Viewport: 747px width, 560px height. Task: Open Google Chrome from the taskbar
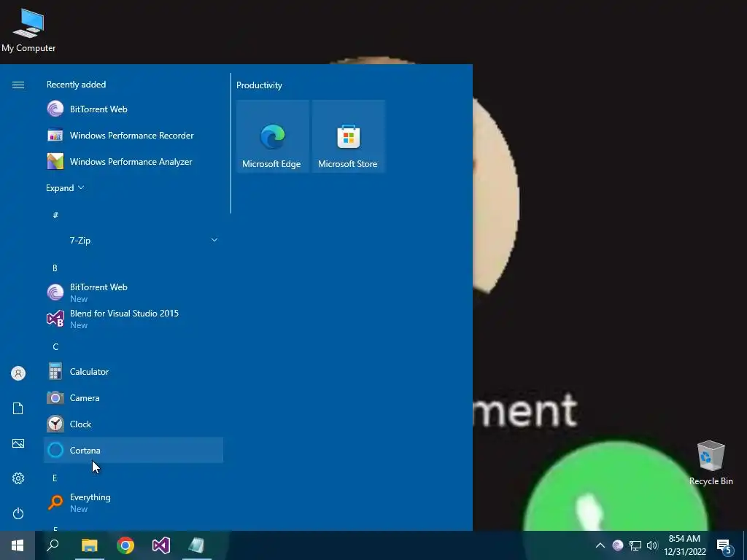(x=125, y=545)
